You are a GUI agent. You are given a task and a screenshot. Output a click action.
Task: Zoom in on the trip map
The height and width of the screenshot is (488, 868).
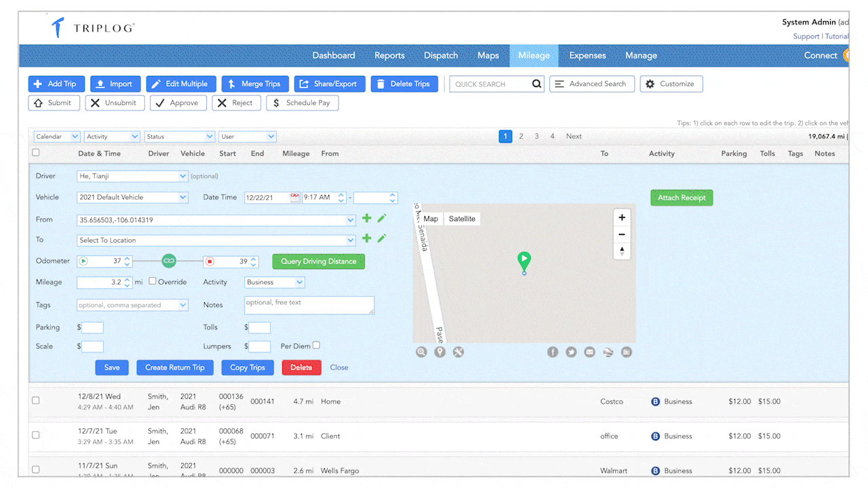tap(622, 218)
